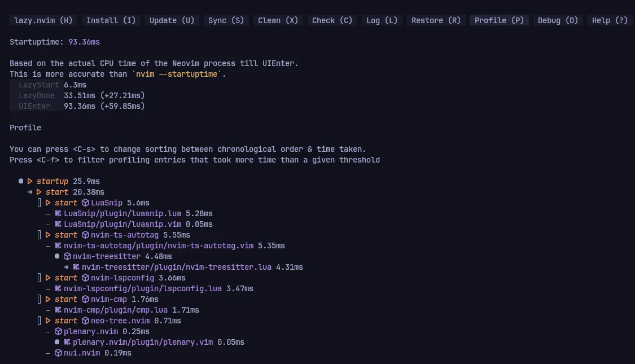Collapse the start neo-tree.nvim entry triangle

point(48,321)
